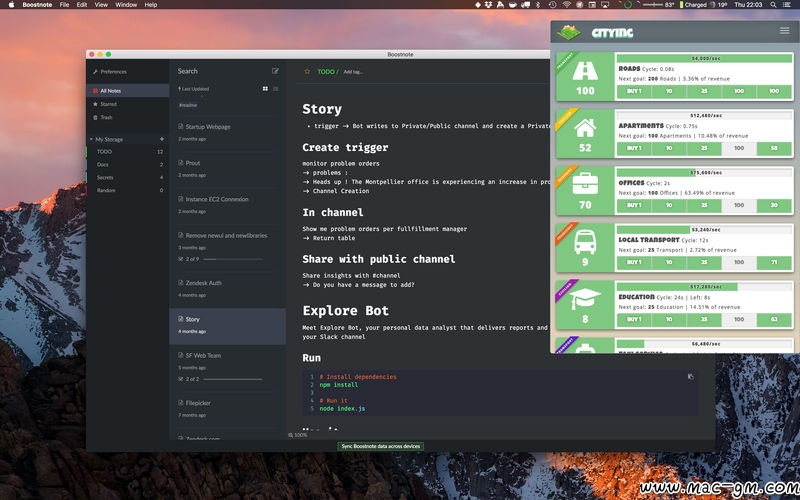
Task: Open Wi-Fi status in menu bar
Action: (566, 5)
